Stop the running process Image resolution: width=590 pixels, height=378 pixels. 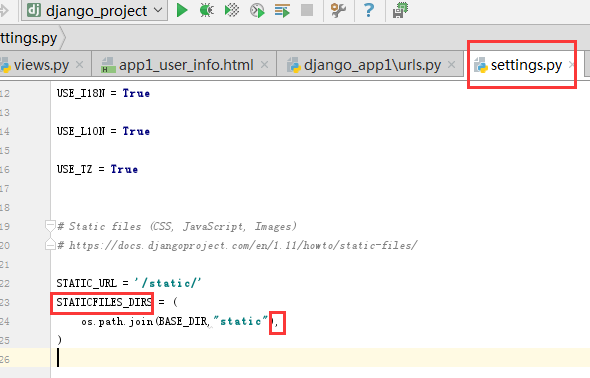click(x=307, y=10)
